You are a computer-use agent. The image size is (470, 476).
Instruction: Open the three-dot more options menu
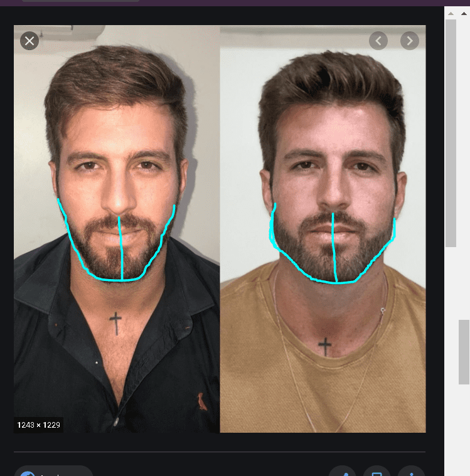click(x=411, y=472)
